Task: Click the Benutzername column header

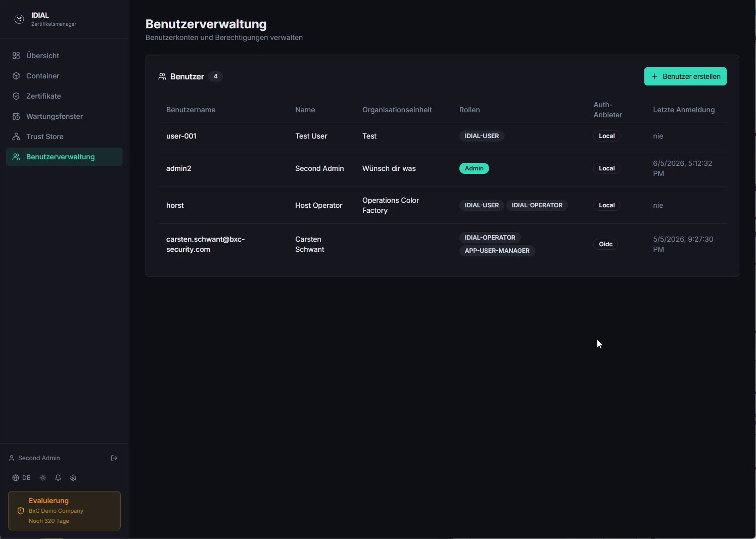Action: (191, 110)
